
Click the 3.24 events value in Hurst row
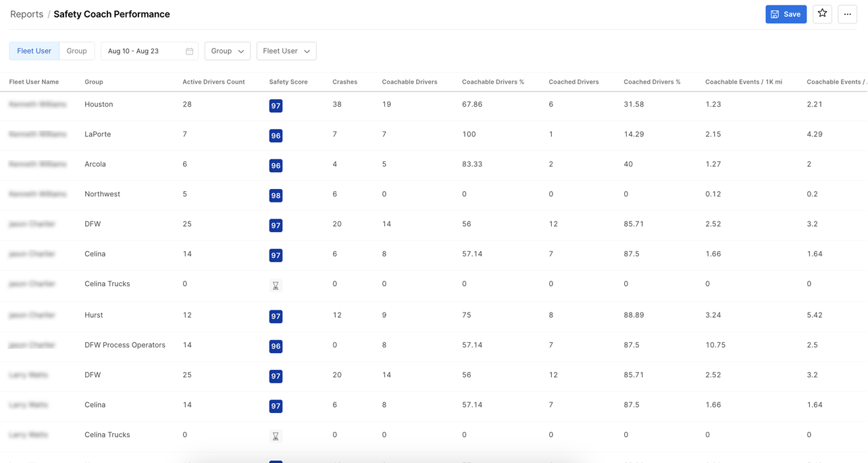713,315
